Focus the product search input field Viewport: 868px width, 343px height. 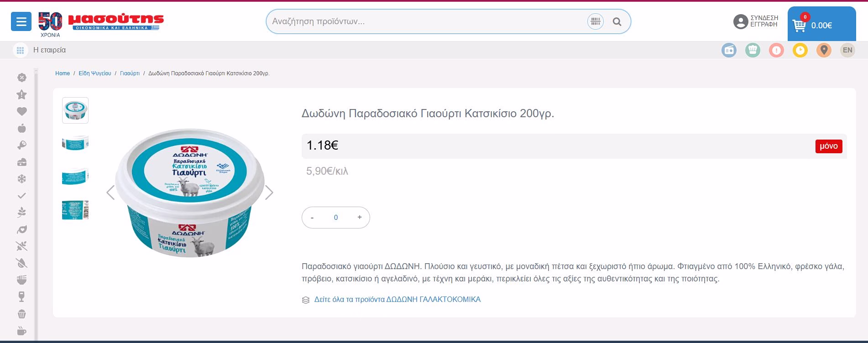(x=427, y=21)
